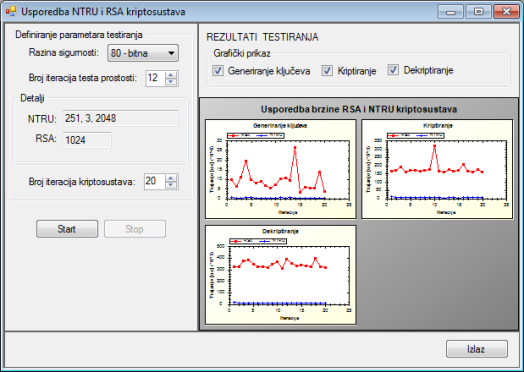
Task: Click the Stop button
Action: click(x=135, y=229)
